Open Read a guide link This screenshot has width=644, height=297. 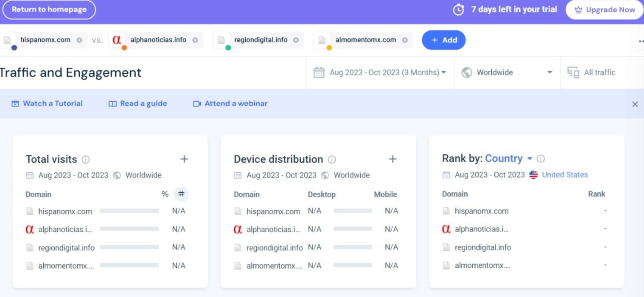point(138,104)
